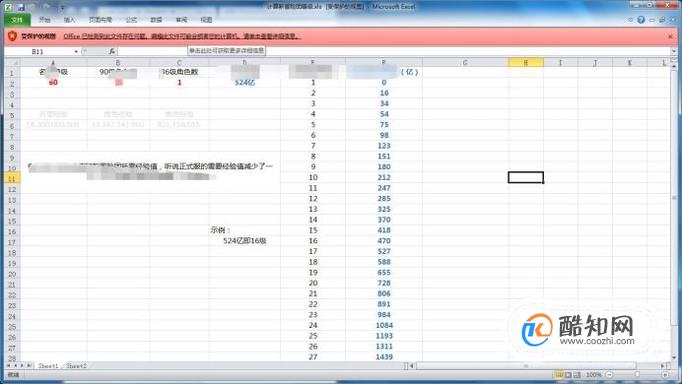Viewport: 682px width, 384px height.
Task: Click the horizontal scrollbar left arrow
Action: point(412,366)
